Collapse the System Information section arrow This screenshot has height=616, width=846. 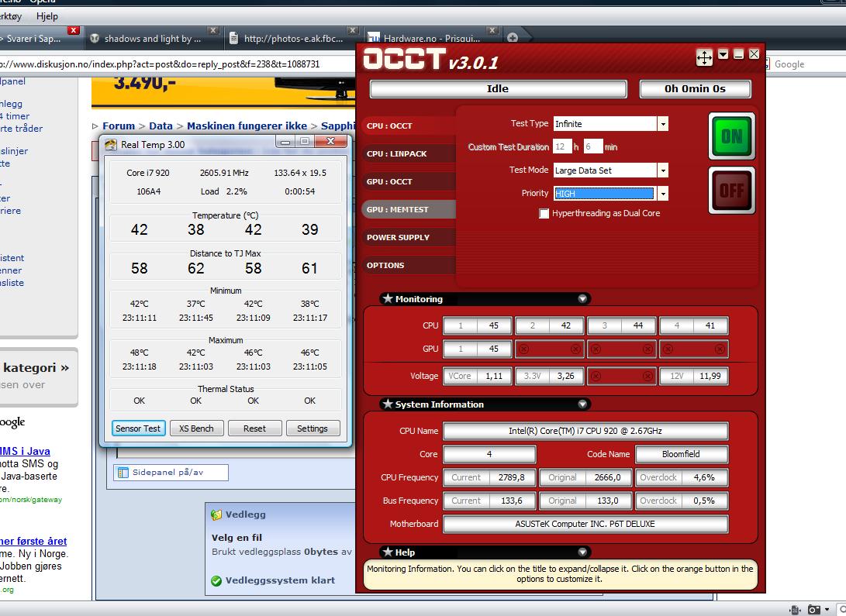(582, 404)
